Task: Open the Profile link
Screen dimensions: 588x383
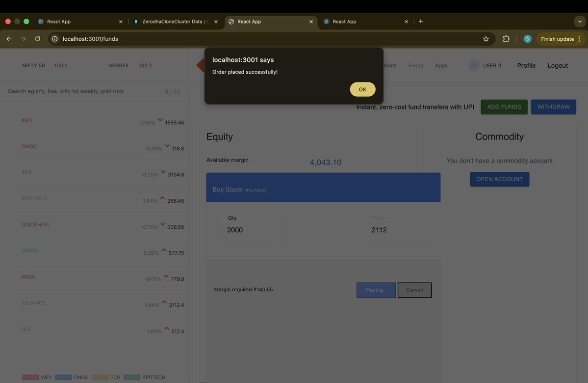Action: pos(526,65)
